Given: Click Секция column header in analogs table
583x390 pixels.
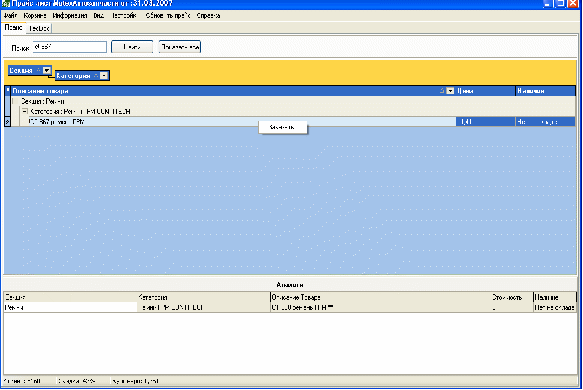Looking at the screenshot, I should pyautogui.click(x=71, y=297).
